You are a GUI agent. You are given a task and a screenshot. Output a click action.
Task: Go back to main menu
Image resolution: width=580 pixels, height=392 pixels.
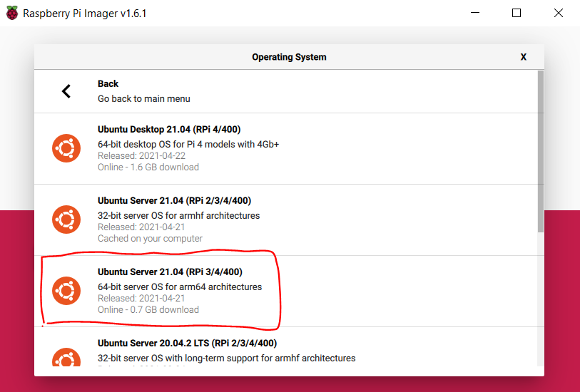(x=286, y=91)
